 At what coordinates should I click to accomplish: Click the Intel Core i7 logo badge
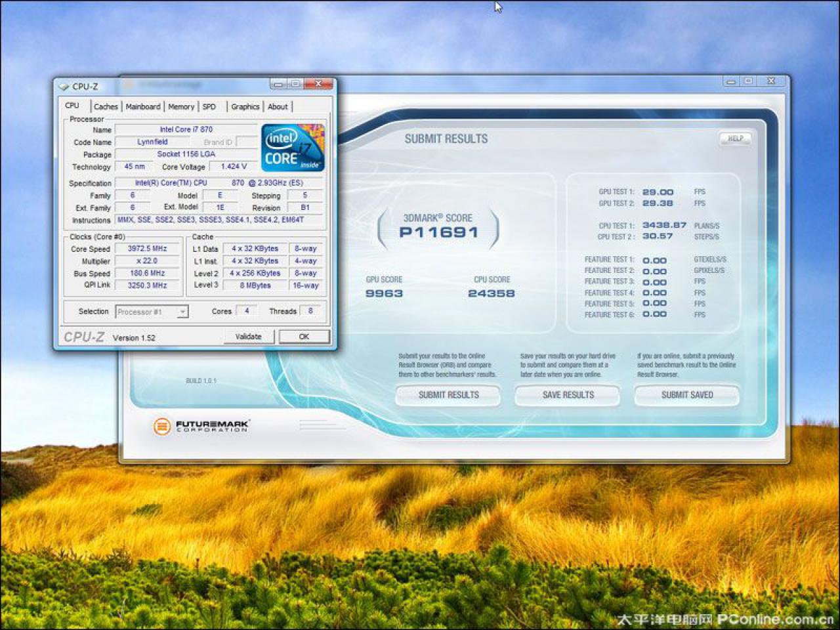(293, 148)
